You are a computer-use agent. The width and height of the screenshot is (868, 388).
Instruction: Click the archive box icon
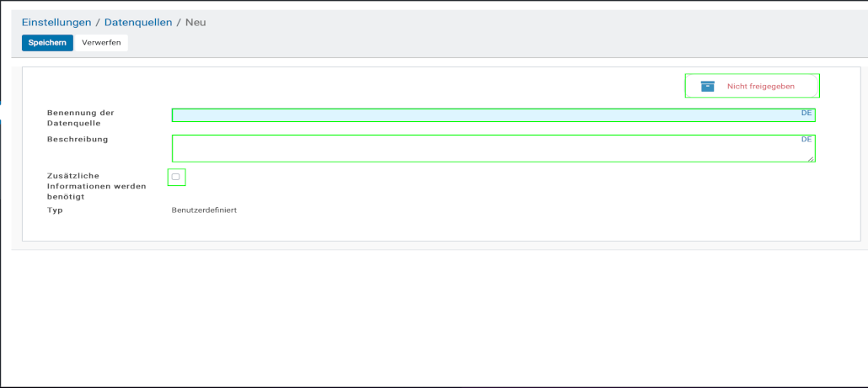(x=708, y=86)
